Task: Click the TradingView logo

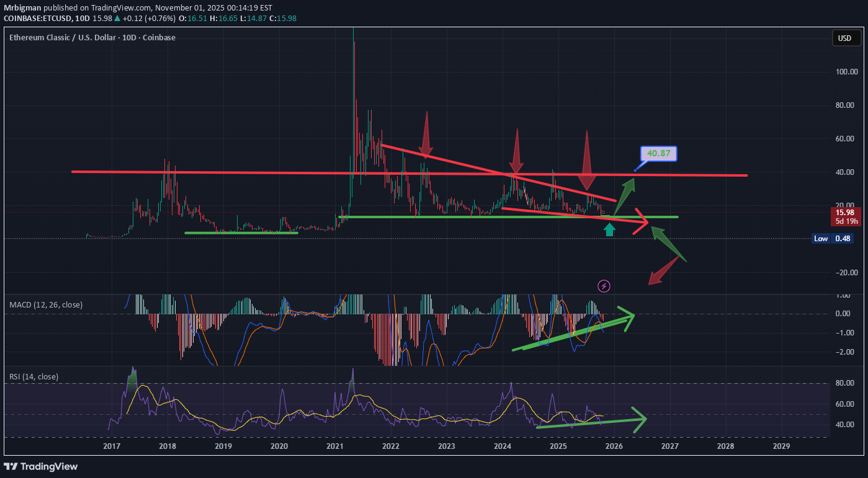Action: [x=41, y=466]
